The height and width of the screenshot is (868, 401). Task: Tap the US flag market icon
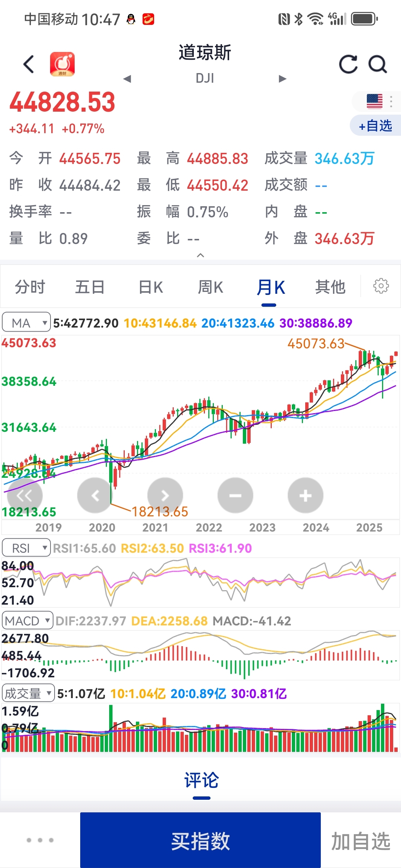(x=374, y=101)
